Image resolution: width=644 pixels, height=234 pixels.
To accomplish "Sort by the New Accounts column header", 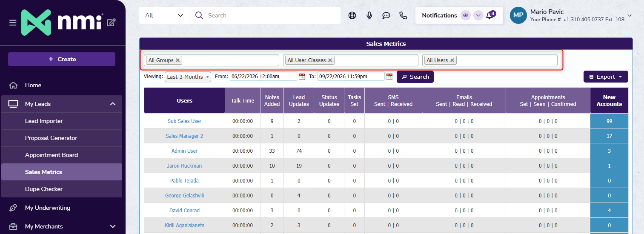I will click(x=609, y=100).
